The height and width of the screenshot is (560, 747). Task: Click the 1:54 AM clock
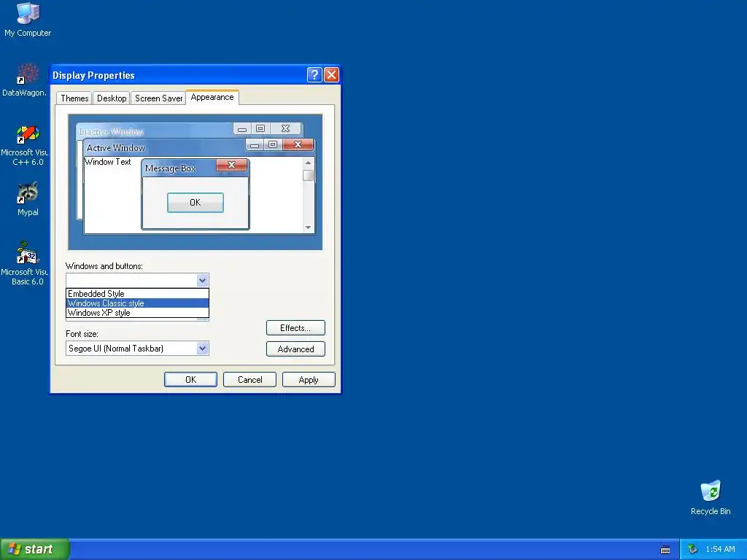tap(720, 549)
